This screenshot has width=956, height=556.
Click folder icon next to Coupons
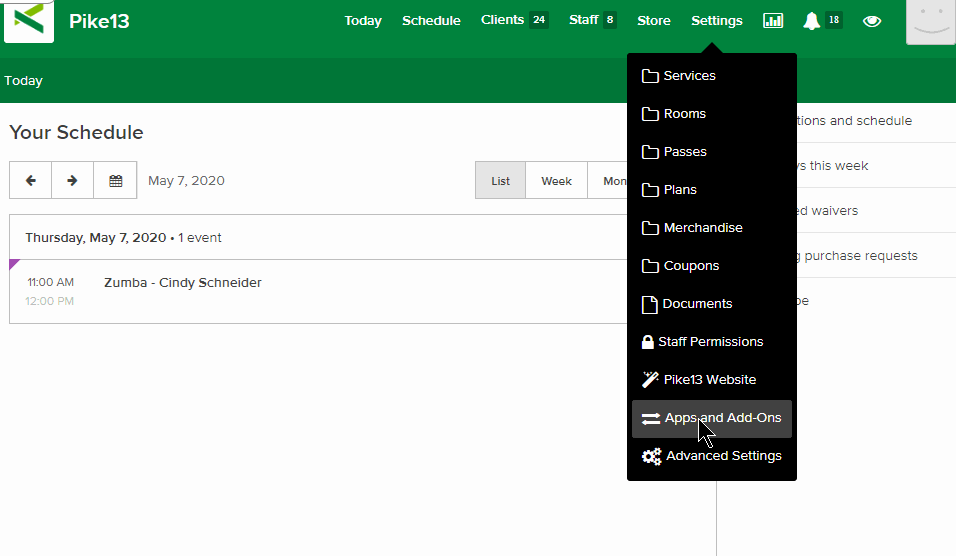click(650, 266)
